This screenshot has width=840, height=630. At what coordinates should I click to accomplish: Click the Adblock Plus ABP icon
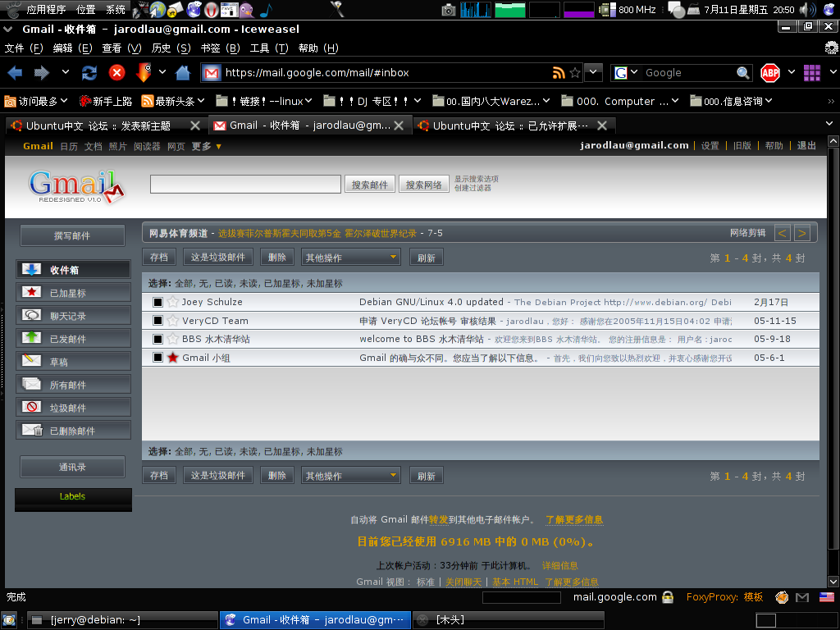click(769, 72)
